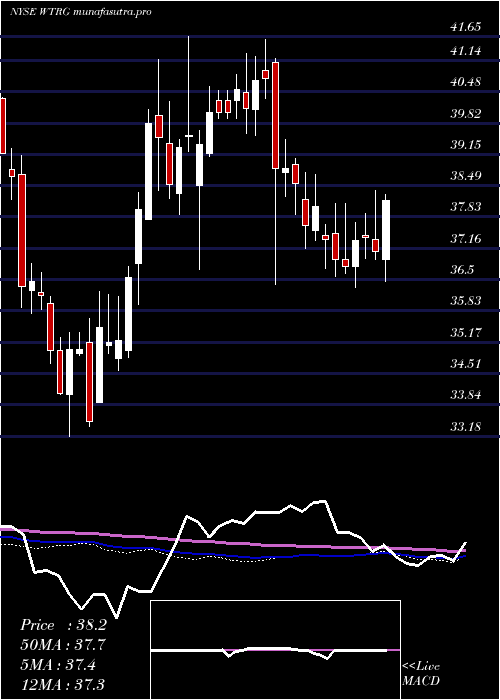The width and height of the screenshot is (500, 700).
Task: Click the 35.17 price axis label
Action: pos(466,333)
